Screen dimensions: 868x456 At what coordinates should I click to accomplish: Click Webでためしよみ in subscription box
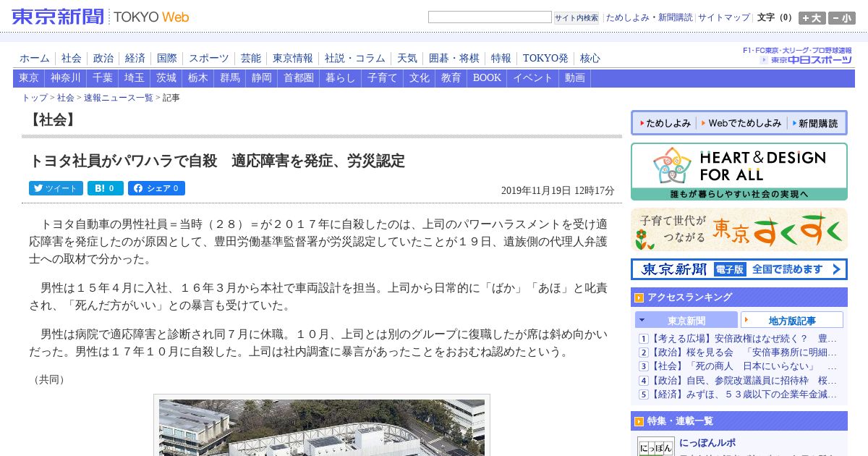click(x=741, y=124)
